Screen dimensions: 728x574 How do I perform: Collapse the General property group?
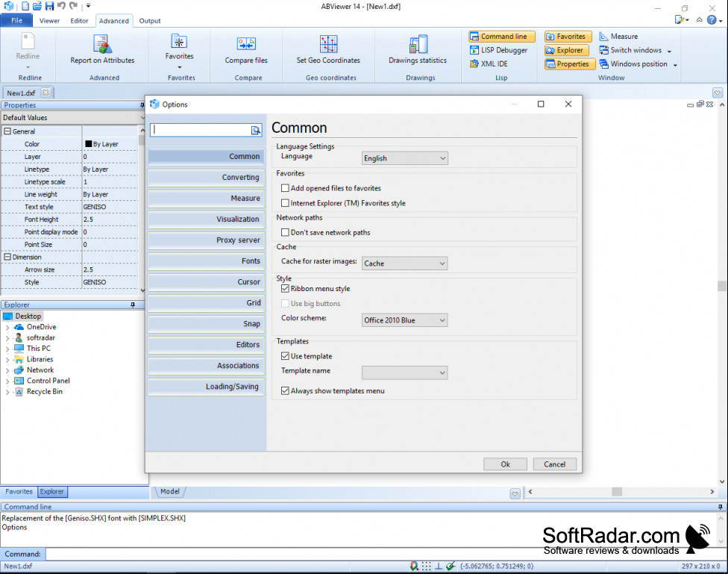tap(7, 131)
